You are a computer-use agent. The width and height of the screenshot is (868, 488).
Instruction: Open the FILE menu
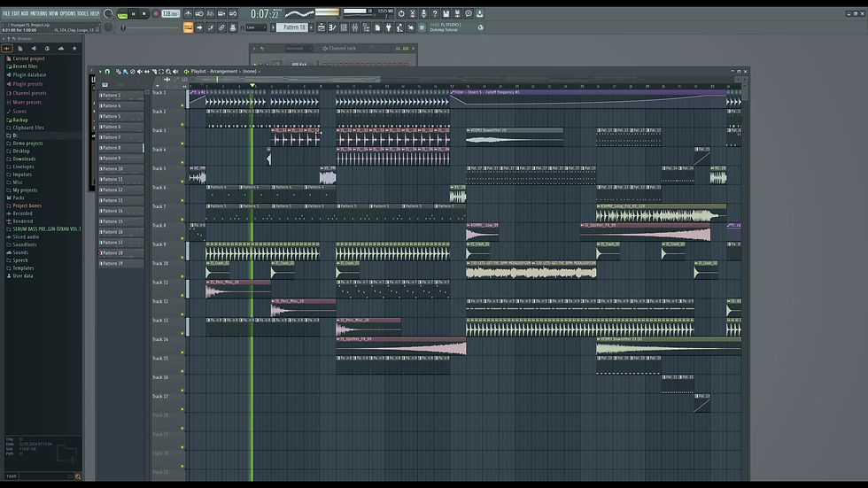tap(6, 13)
